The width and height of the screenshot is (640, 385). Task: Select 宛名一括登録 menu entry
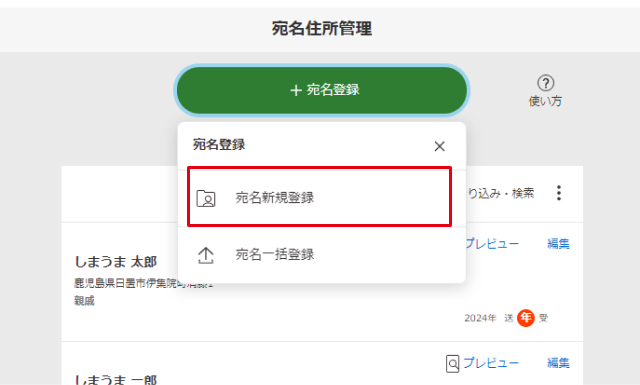(x=322, y=255)
